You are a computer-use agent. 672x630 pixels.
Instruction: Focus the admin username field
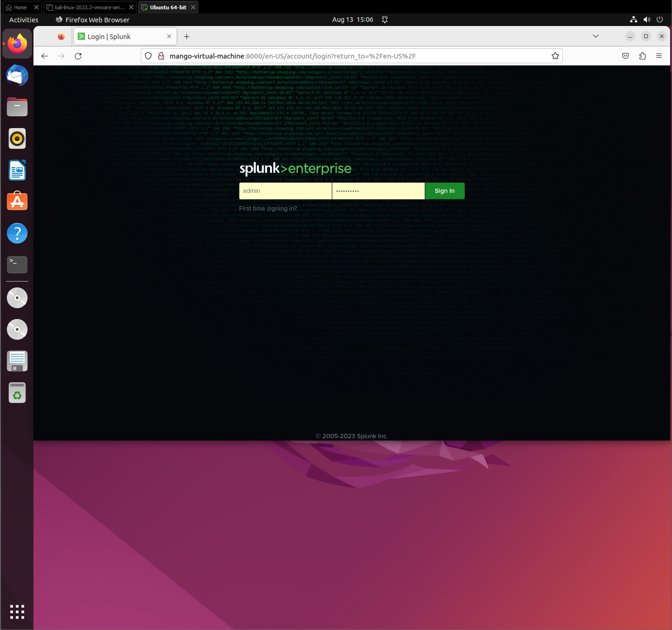[x=285, y=191]
